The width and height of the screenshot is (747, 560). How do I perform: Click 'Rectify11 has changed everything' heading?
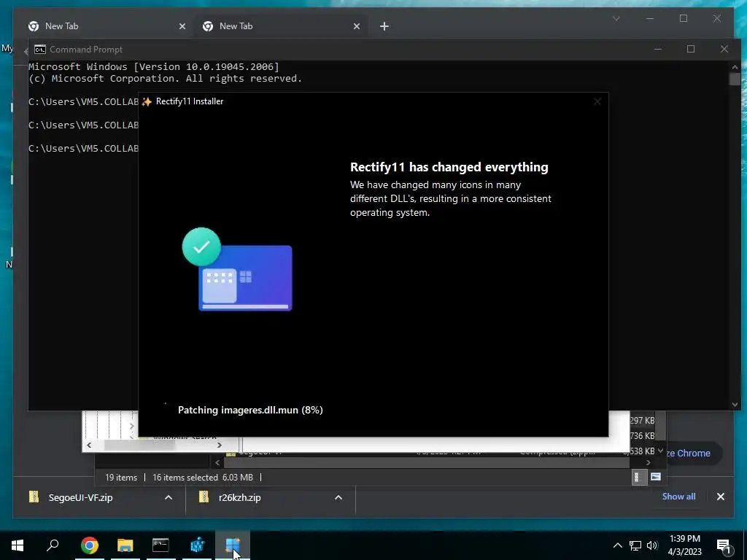[449, 167]
